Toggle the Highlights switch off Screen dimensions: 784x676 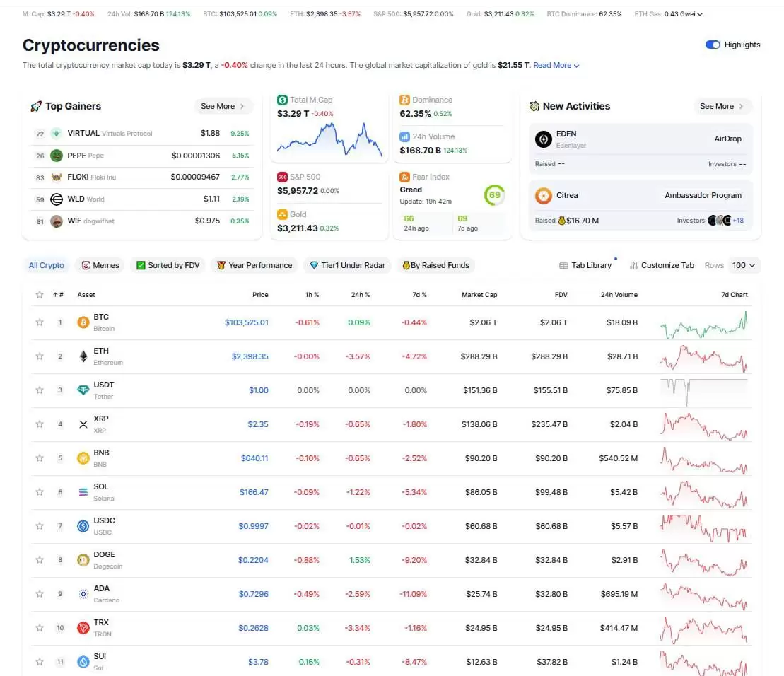click(x=713, y=45)
